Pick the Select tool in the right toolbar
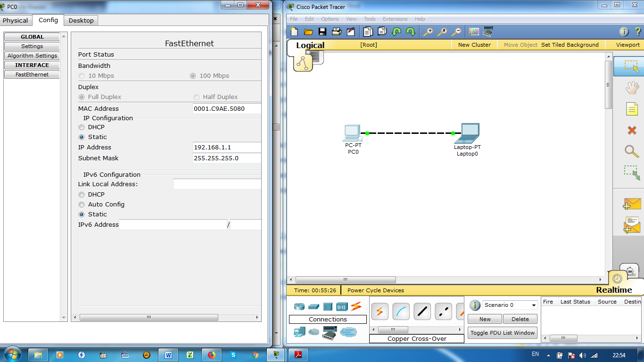Image resolution: width=644 pixels, height=362 pixels. pyautogui.click(x=631, y=66)
